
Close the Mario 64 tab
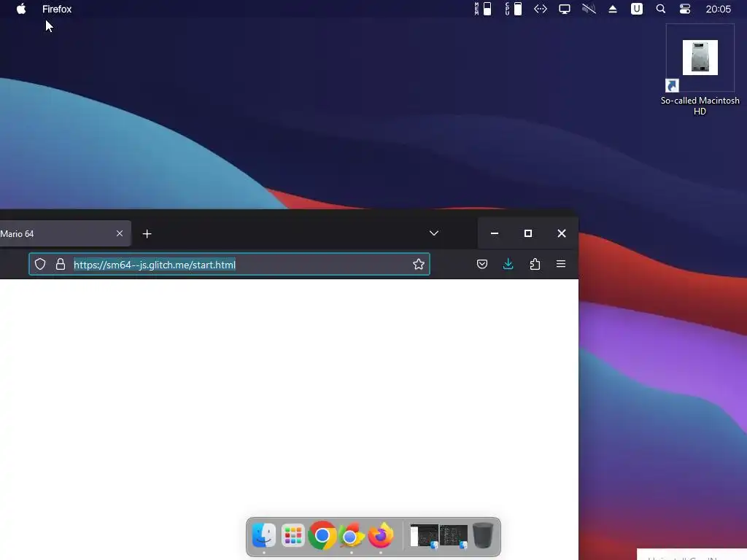(120, 233)
